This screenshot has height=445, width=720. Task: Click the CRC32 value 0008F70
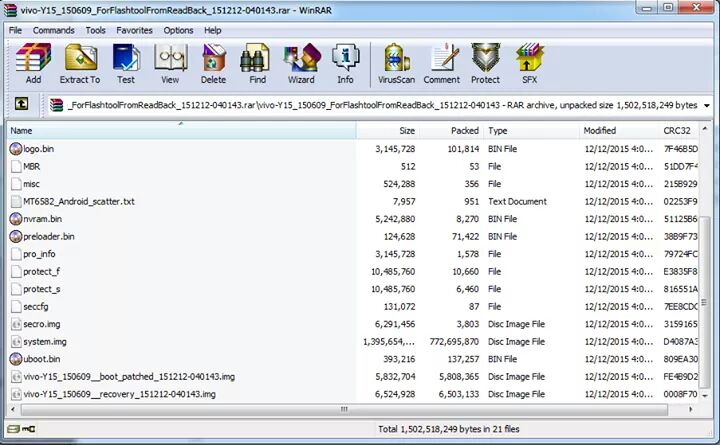click(x=681, y=394)
